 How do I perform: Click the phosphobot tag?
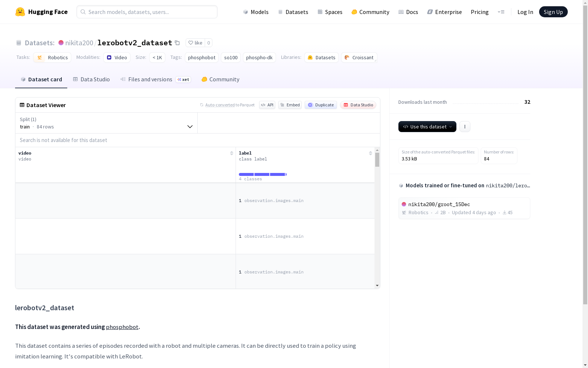point(202,57)
